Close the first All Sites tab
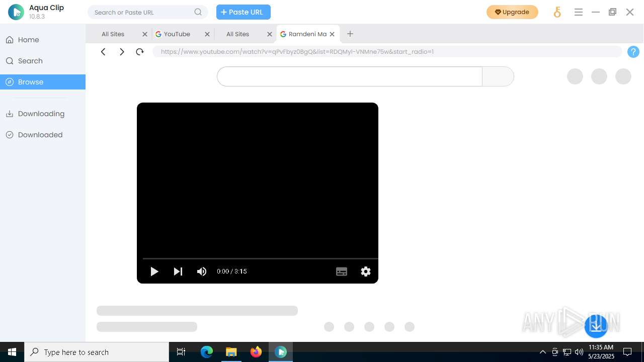Viewport: 644px width, 362px height. click(x=145, y=34)
